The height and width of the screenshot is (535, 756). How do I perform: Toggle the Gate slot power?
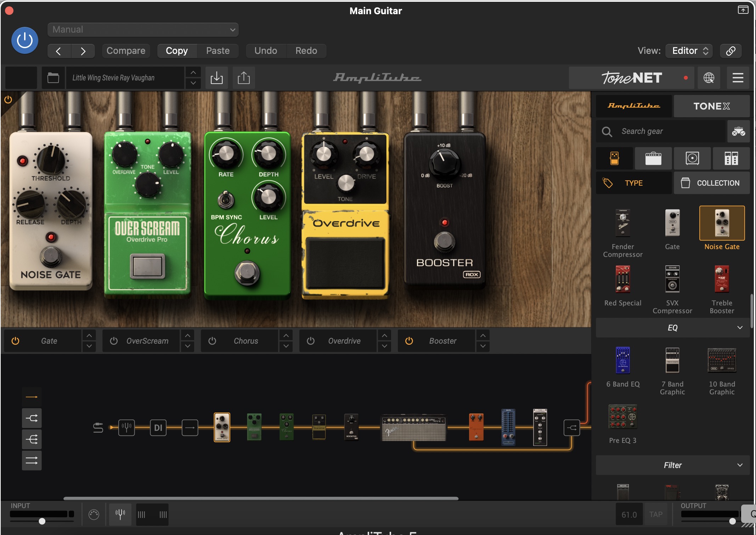tap(15, 341)
